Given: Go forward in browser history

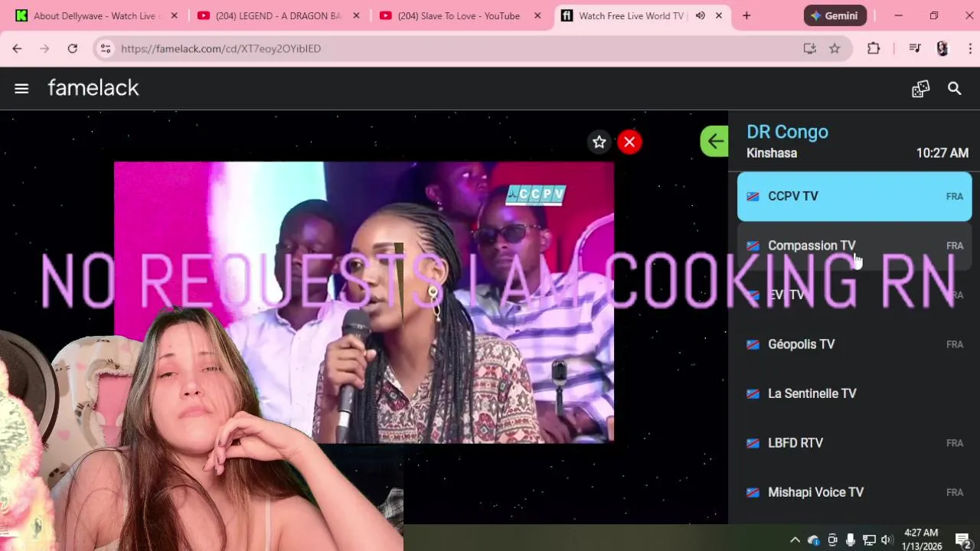Looking at the screenshot, I should coord(44,48).
